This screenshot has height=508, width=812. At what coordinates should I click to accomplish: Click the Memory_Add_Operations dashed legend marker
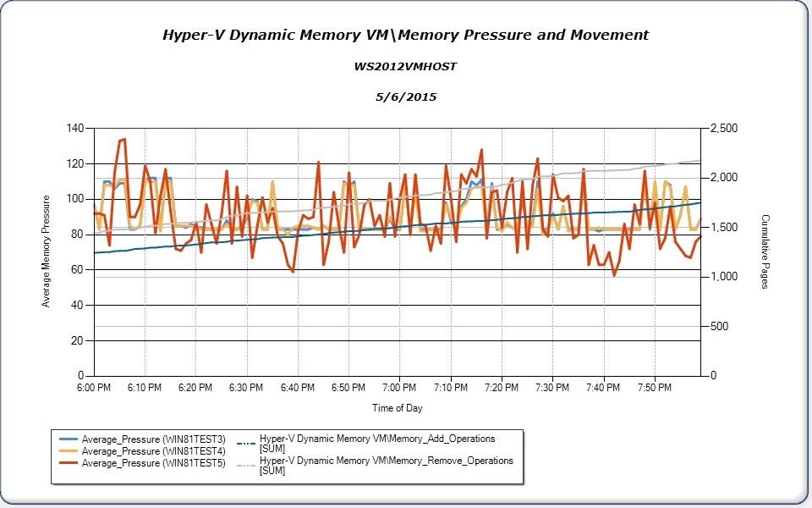point(246,442)
